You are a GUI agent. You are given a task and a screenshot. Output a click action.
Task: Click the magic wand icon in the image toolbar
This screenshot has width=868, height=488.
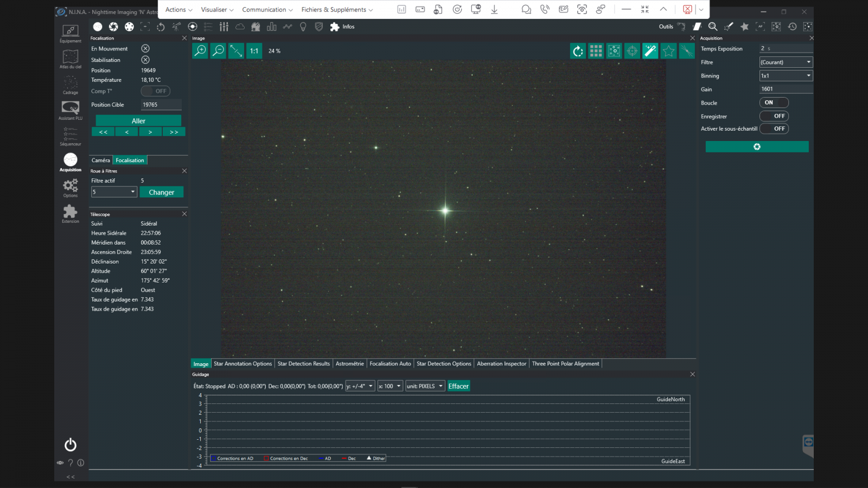click(650, 51)
